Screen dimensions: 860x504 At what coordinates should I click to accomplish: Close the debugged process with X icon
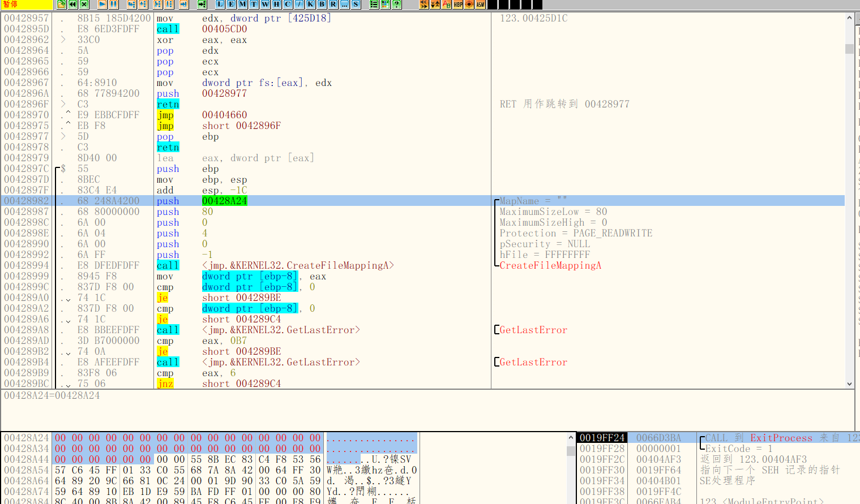84,5
